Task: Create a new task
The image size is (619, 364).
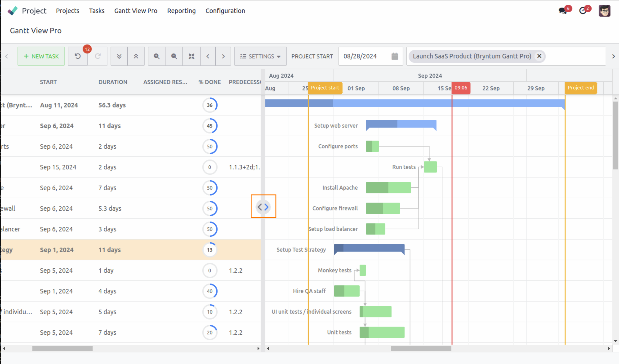Action: point(41,56)
